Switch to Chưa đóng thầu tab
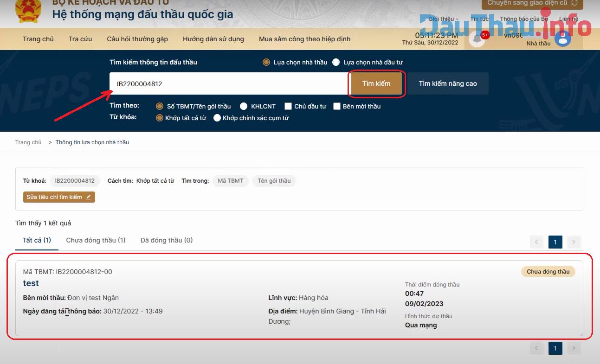 [96, 240]
